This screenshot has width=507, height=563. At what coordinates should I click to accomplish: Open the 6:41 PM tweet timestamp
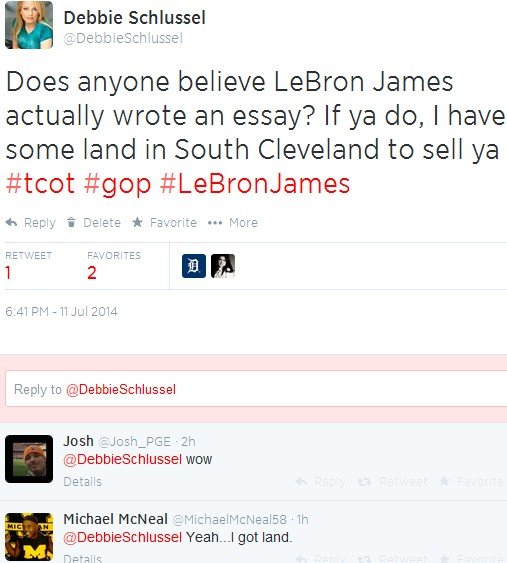coord(61,311)
